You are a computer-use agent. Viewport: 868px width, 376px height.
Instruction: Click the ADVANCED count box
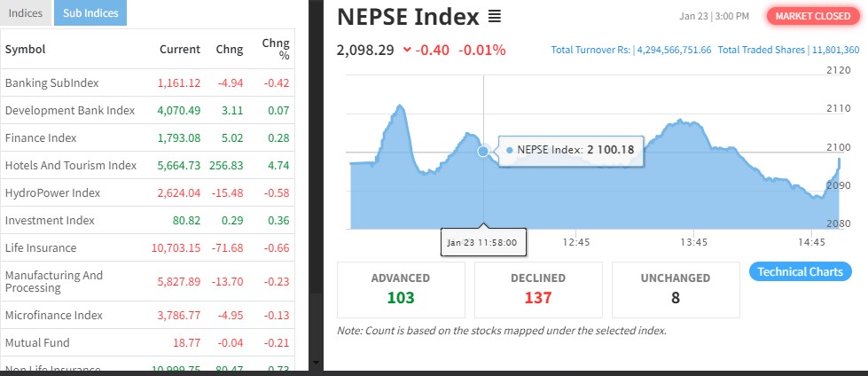tap(401, 289)
